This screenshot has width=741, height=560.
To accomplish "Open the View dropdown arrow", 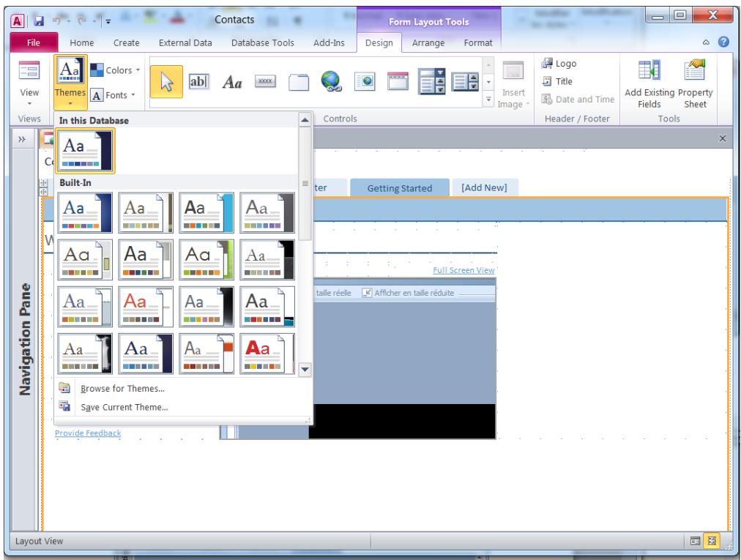I will [29, 103].
